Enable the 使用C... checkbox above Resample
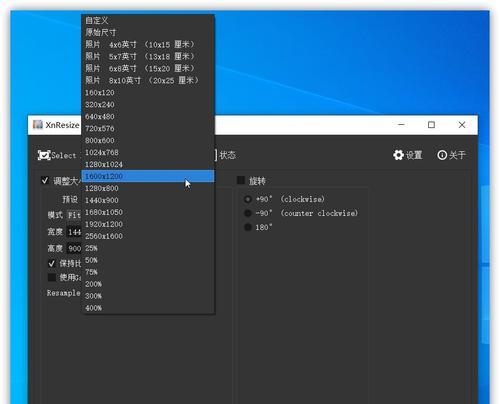 tap(52, 277)
